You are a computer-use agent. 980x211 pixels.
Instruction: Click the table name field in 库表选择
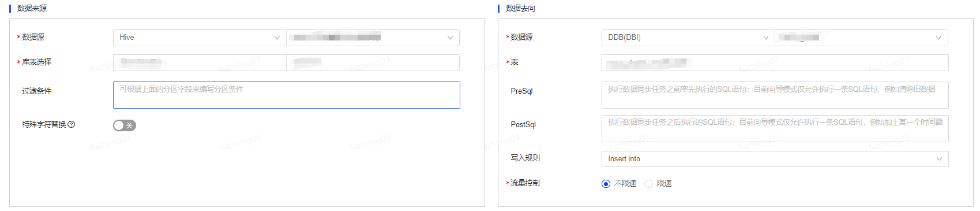point(373,62)
